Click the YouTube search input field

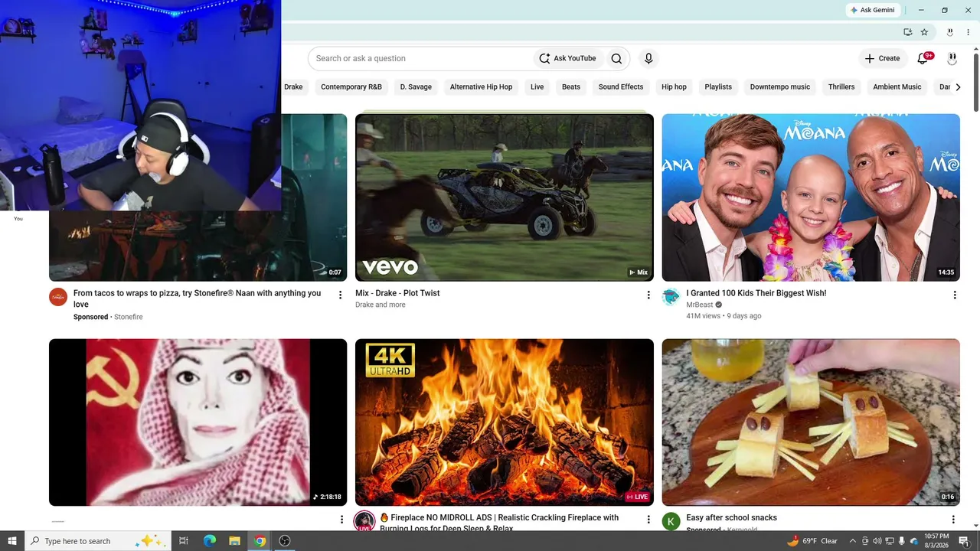420,58
